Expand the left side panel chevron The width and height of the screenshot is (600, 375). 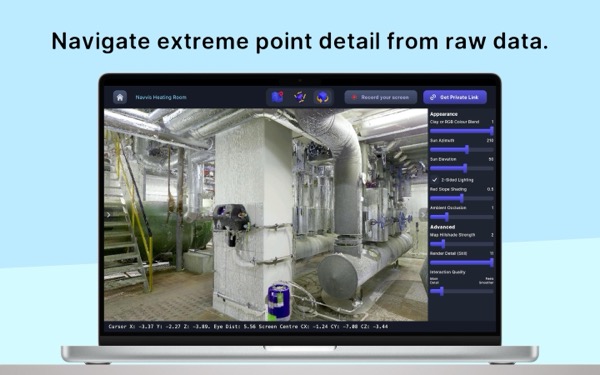point(108,215)
